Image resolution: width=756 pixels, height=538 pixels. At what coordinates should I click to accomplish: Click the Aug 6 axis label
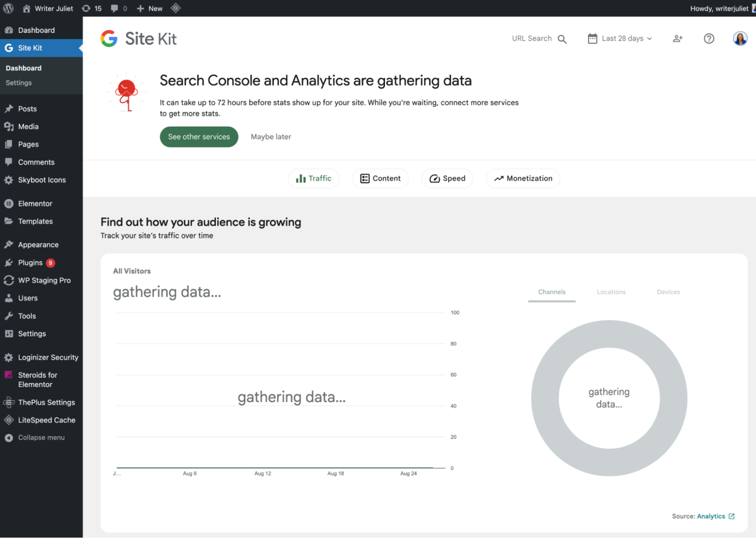(190, 473)
